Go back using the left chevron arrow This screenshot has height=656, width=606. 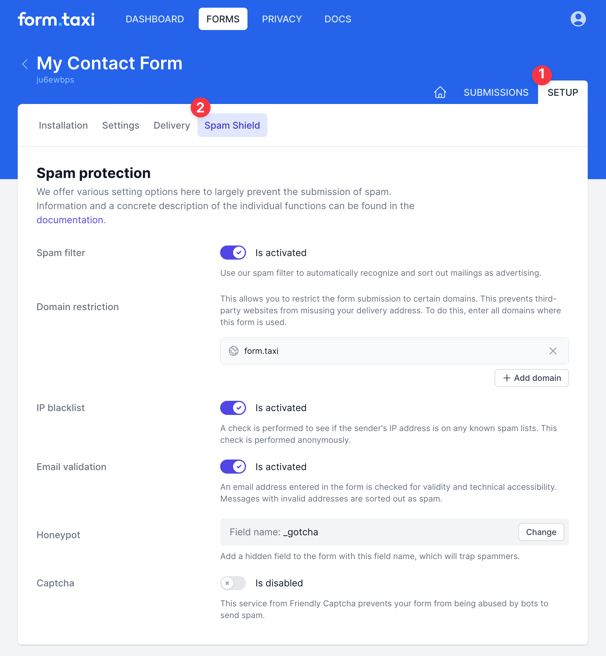click(25, 64)
